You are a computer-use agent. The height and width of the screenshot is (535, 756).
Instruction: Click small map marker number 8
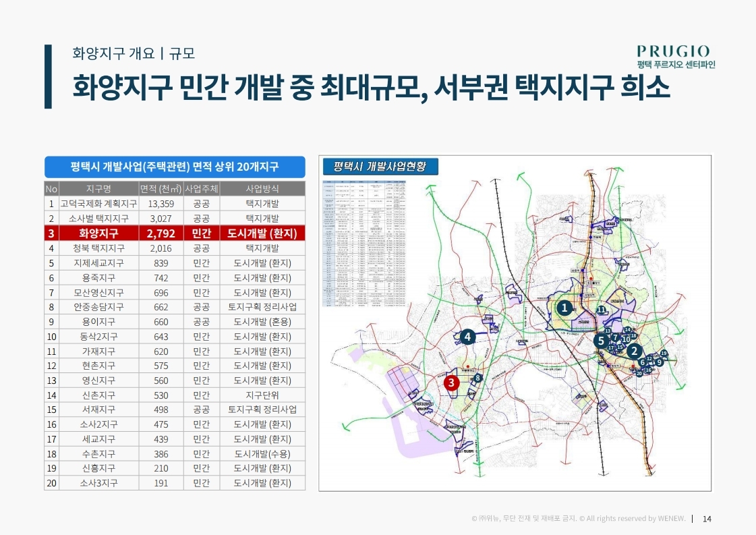(477, 378)
